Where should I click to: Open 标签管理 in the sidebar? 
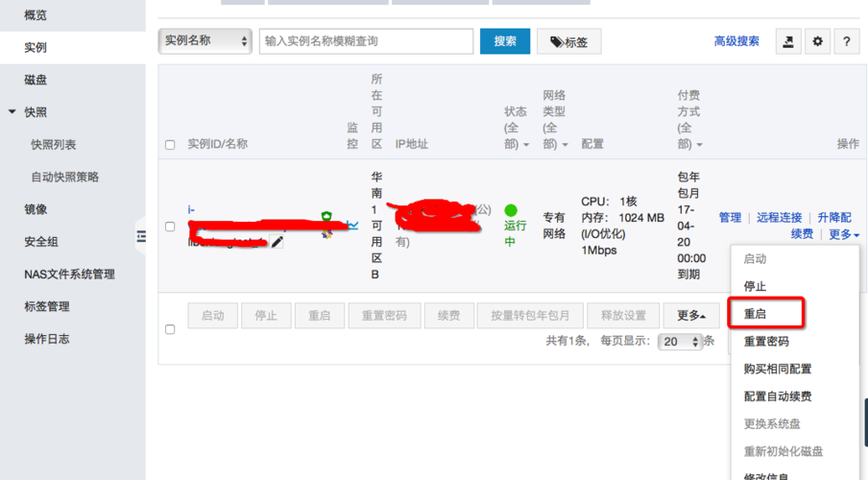46,306
